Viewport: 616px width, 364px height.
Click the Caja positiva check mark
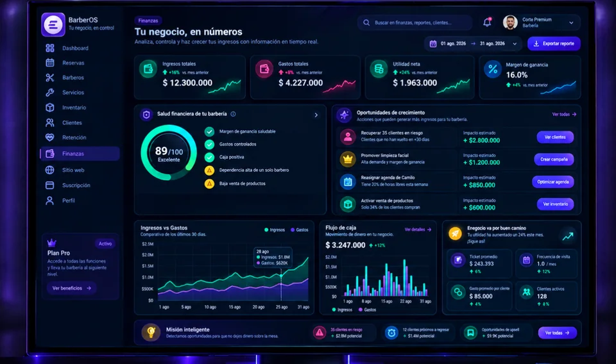click(209, 157)
